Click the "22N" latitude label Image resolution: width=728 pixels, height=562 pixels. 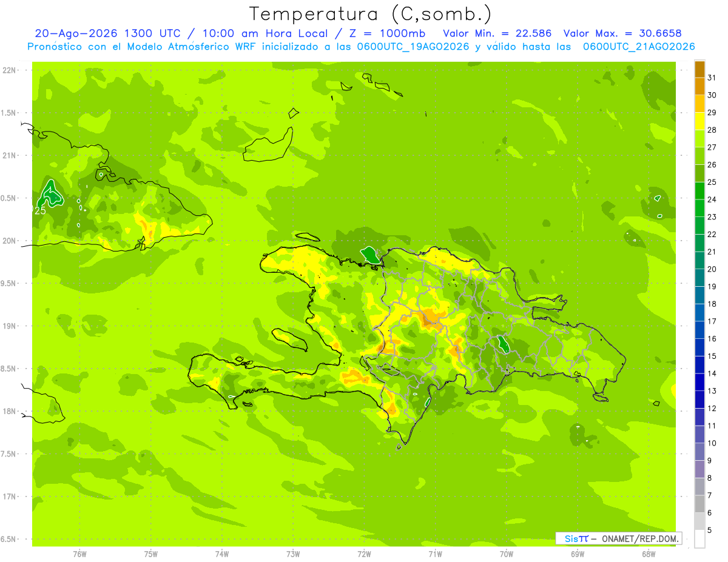pyautogui.click(x=9, y=70)
